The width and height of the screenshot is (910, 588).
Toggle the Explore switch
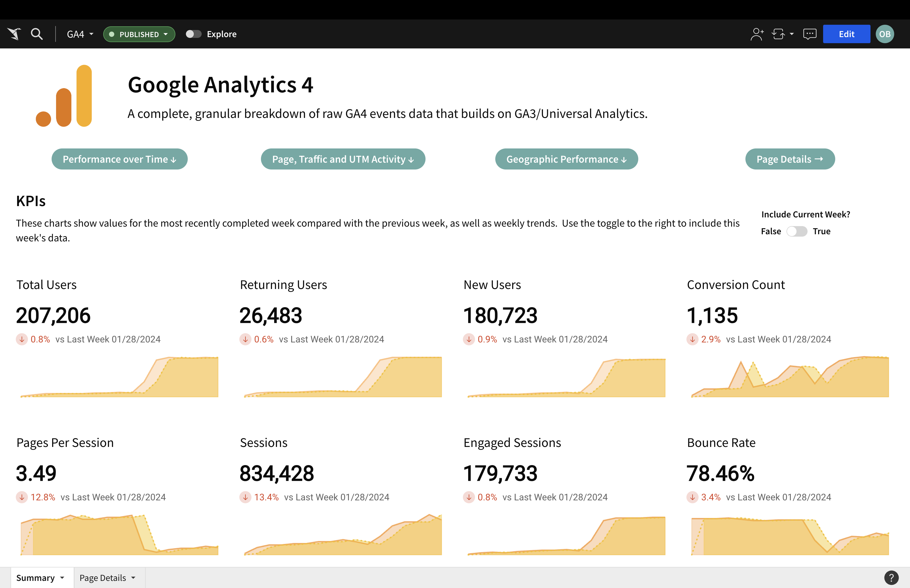[x=193, y=34]
